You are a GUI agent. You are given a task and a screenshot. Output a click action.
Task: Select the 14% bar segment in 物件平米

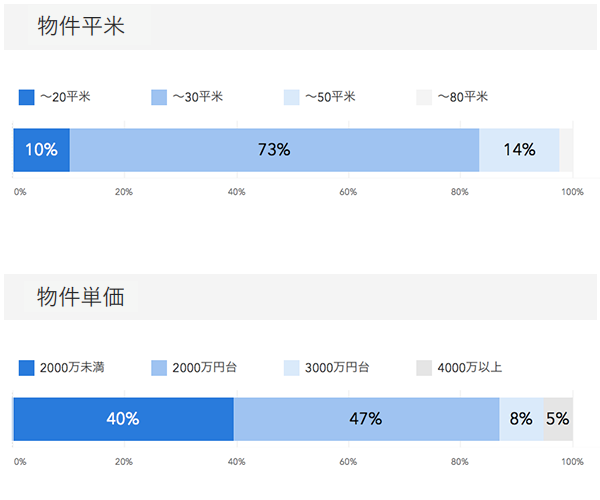tap(519, 150)
